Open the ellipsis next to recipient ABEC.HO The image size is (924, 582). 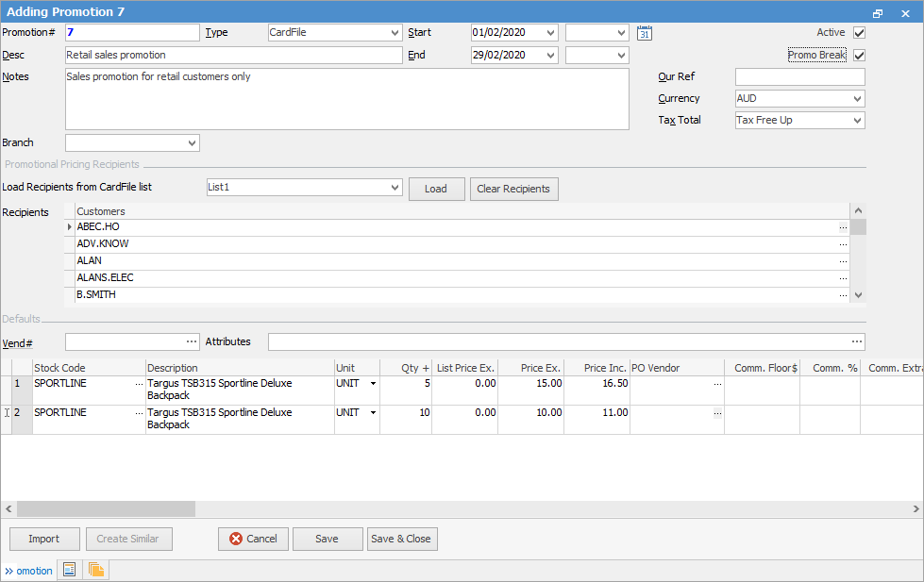843,226
